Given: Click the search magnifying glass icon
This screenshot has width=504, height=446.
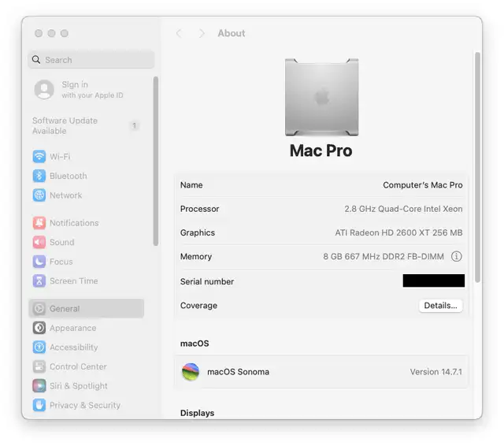Looking at the screenshot, I should [36, 59].
